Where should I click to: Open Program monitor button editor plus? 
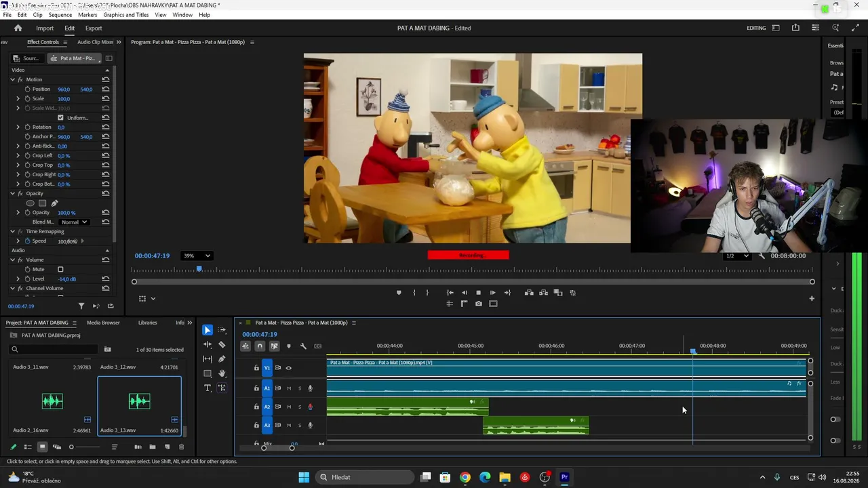point(812,298)
